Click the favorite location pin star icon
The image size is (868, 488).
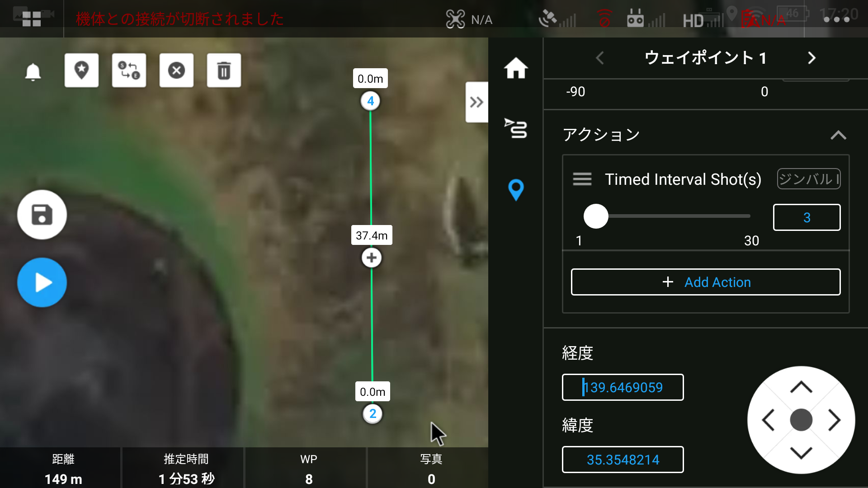(x=81, y=70)
